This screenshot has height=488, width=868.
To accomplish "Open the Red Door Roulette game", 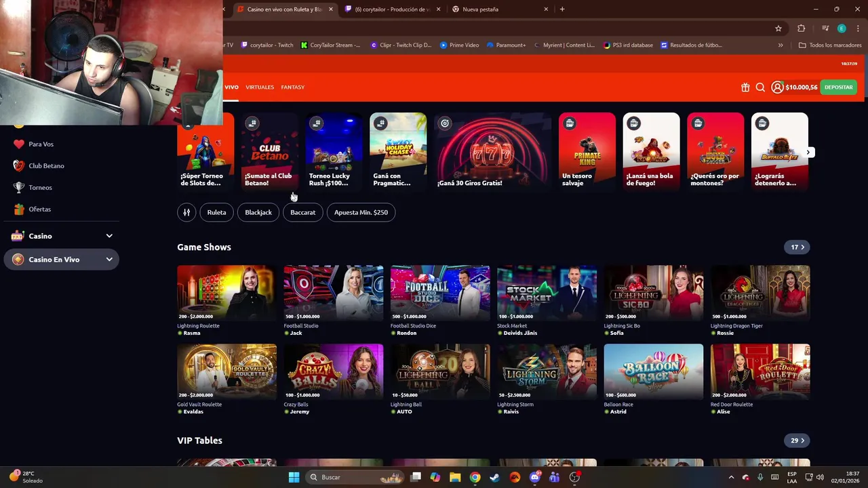I will point(760,371).
